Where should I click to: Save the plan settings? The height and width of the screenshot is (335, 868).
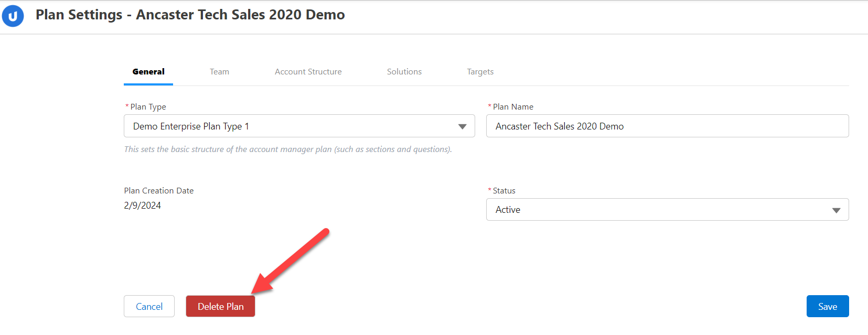click(827, 307)
